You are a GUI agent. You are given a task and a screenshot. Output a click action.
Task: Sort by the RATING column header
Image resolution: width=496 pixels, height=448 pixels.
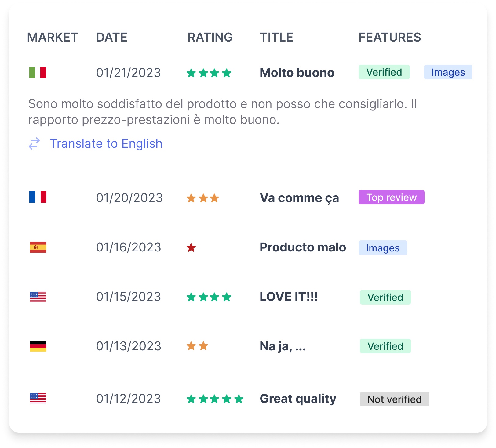click(210, 37)
